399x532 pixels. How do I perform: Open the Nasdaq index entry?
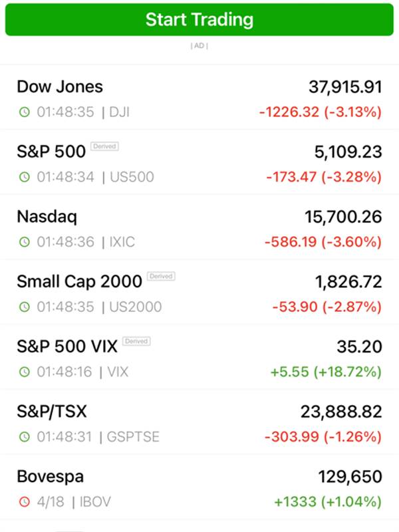199,227
